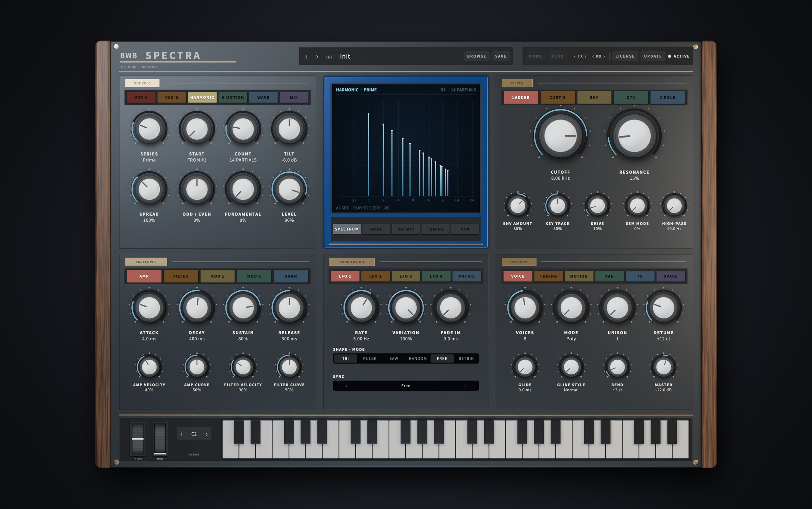Viewport: 812px width, 509px height.
Task: Step sync selector to previous value
Action: tap(347, 386)
